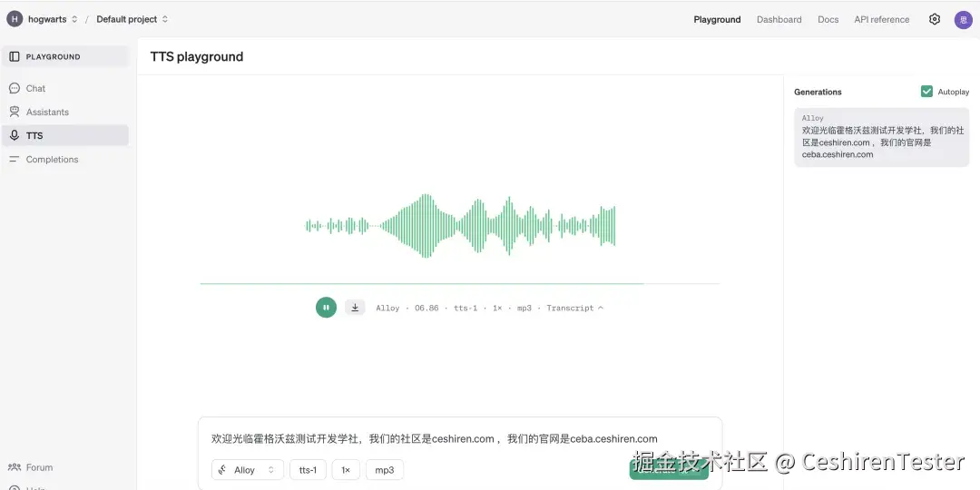The width and height of the screenshot is (980, 490).
Task: Open the Alloy voice dropdown
Action: [x=248, y=470]
